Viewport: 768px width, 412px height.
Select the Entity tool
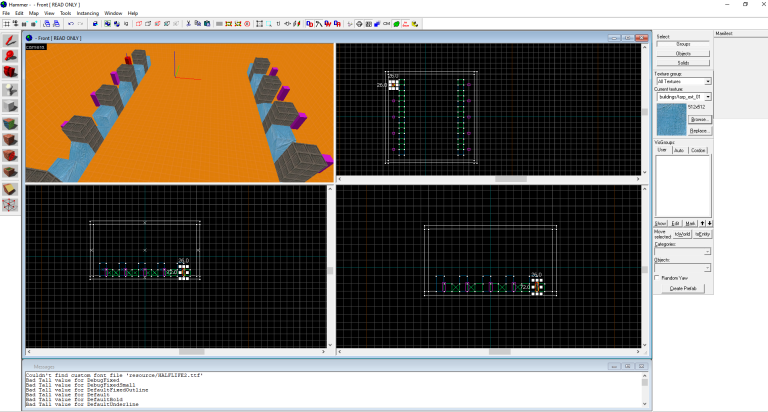(10, 90)
